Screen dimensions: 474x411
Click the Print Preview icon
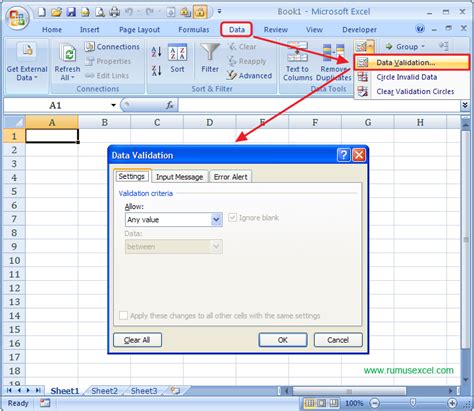100,12
